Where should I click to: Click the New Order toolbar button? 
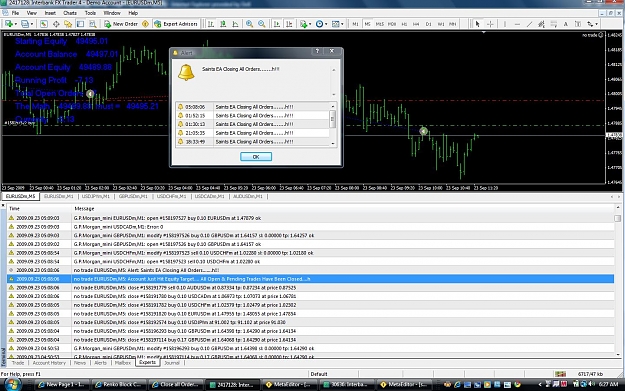click(121, 24)
